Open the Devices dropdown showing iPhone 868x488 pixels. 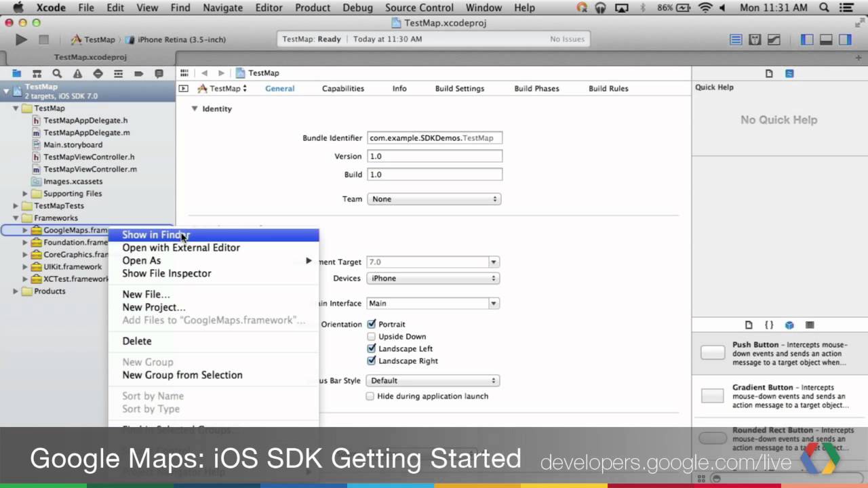[x=433, y=278]
